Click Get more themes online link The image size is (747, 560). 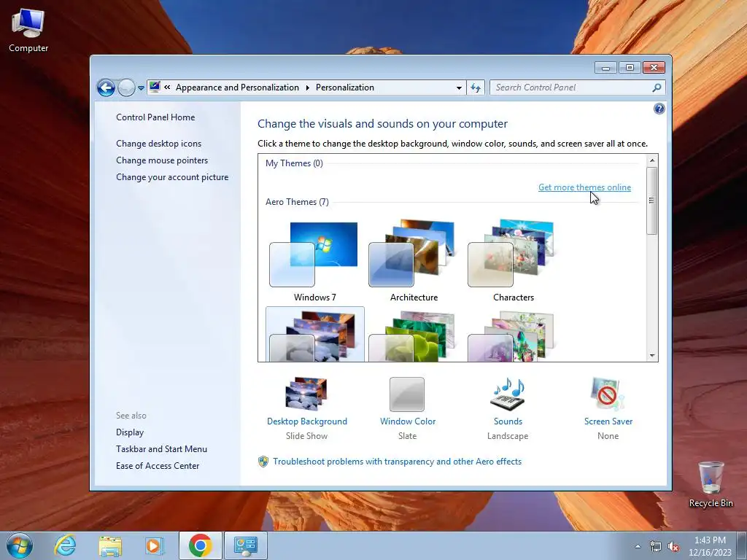coord(584,187)
